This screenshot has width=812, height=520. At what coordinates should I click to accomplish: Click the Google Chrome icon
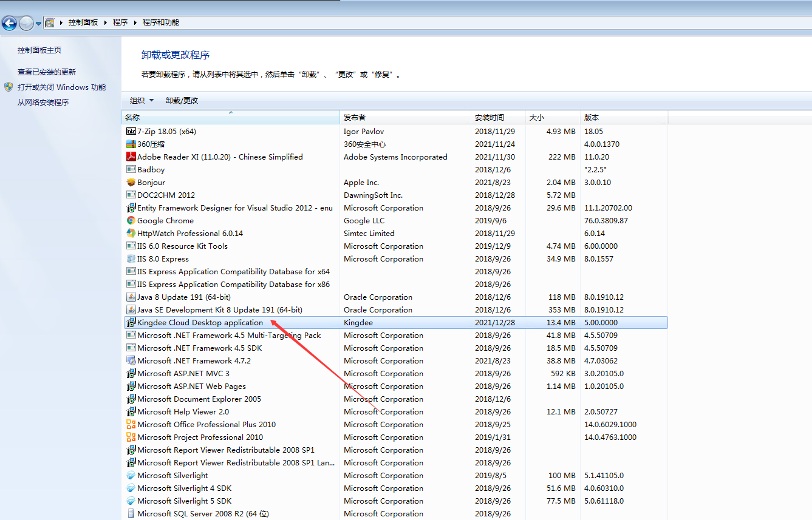click(x=131, y=220)
